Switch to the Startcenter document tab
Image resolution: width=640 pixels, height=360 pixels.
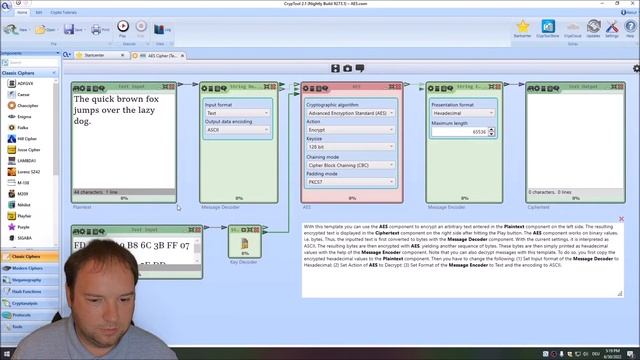point(94,55)
